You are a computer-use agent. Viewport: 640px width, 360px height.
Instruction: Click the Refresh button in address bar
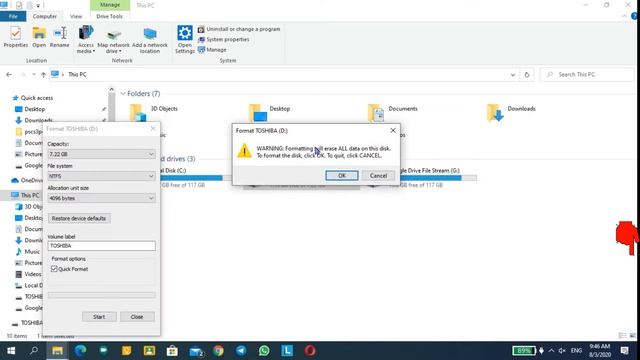click(527, 75)
